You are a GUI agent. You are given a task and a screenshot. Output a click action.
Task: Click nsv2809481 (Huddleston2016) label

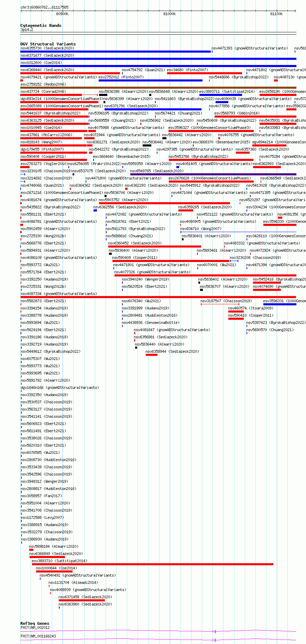coord(150,315)
